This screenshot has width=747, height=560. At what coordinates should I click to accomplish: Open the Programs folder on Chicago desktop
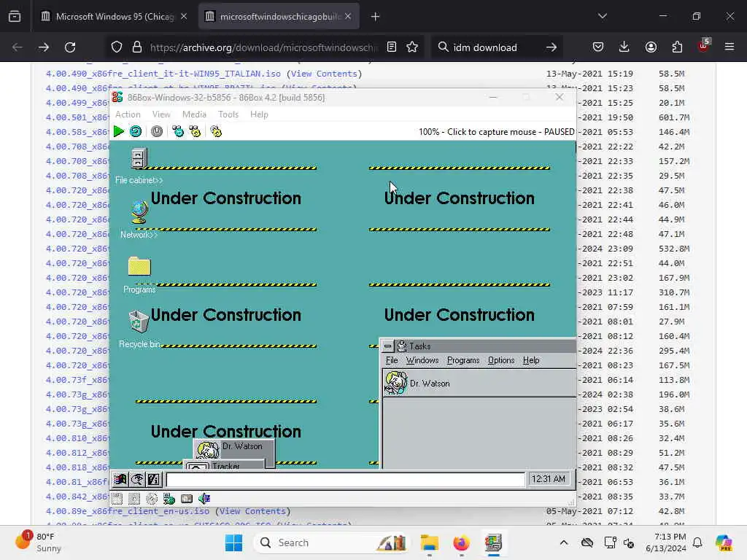pos(139,275)
